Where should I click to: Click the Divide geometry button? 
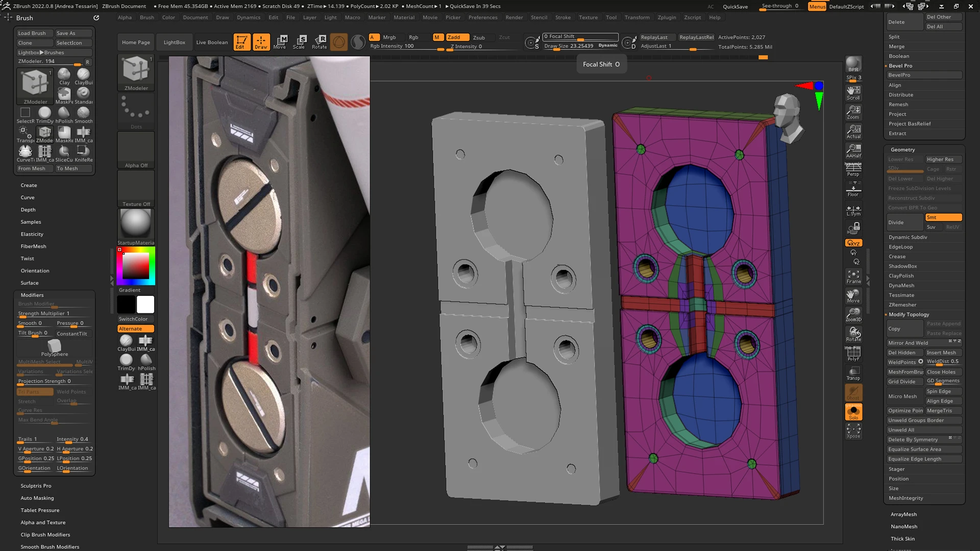click(x=905, y=222)
